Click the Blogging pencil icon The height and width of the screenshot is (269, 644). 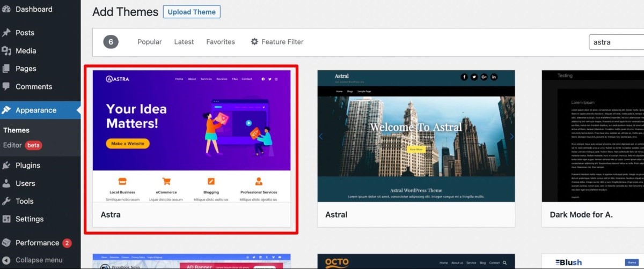[211, 181]
